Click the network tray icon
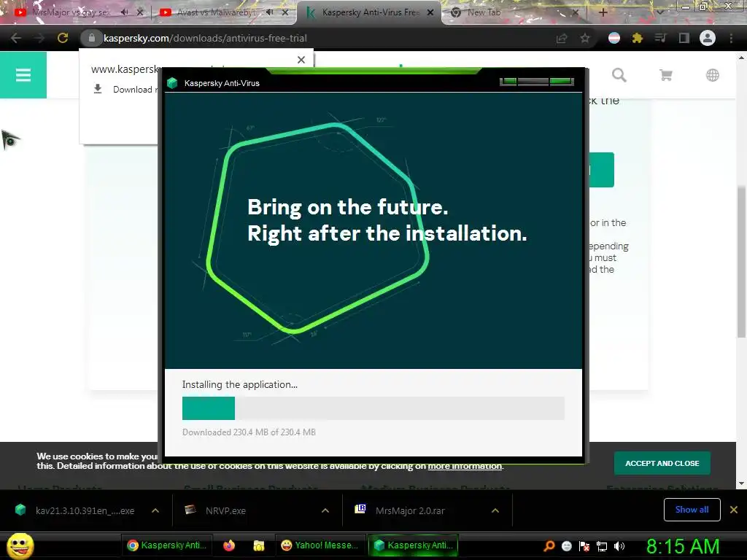This screenshot has height=560, width=747. coord(602,546)
